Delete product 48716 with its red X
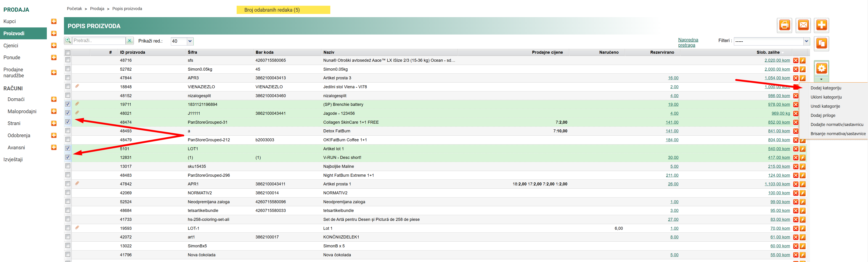This screenshot has width=868, height=262. [x=796, y=61]
